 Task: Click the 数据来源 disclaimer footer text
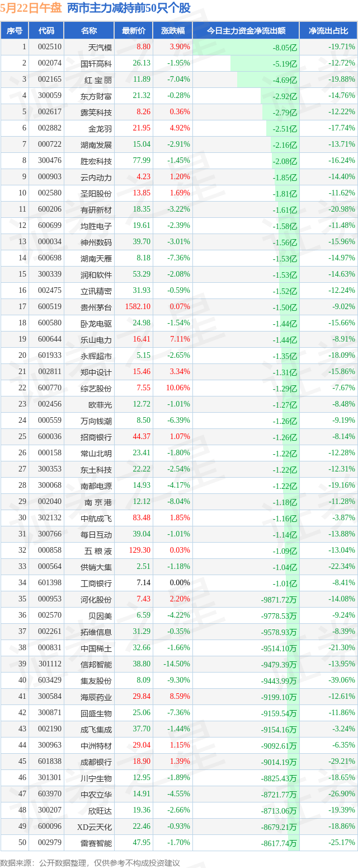point(90,862)
